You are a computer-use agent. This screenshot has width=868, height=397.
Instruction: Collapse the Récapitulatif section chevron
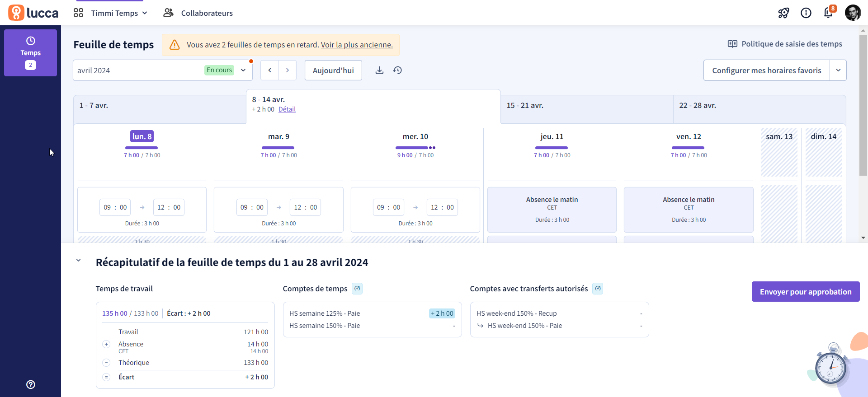tap(78, 260)
